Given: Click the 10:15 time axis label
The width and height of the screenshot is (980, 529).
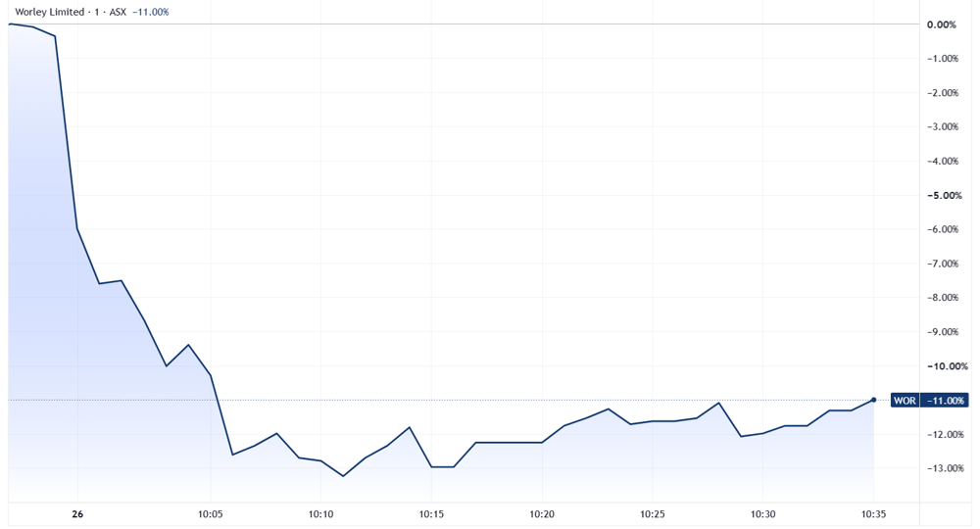Looking at the screenshot, I should tap(431, 514).
